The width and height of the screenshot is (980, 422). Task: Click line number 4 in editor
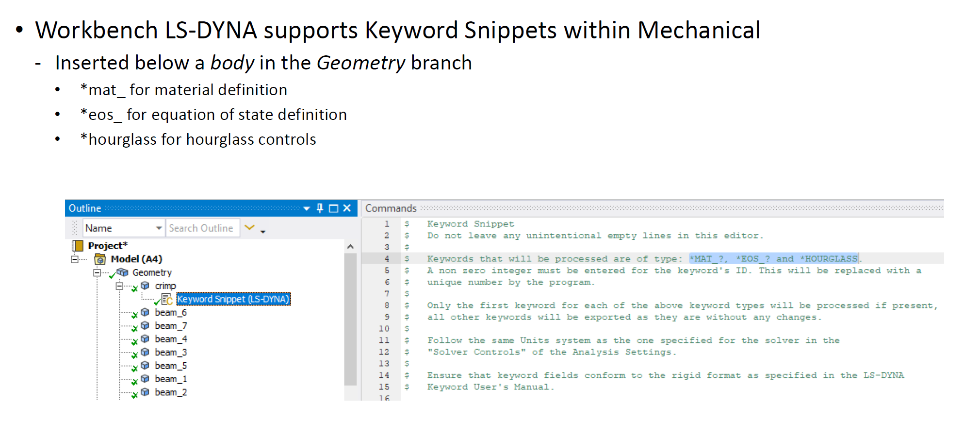point(387,259)
